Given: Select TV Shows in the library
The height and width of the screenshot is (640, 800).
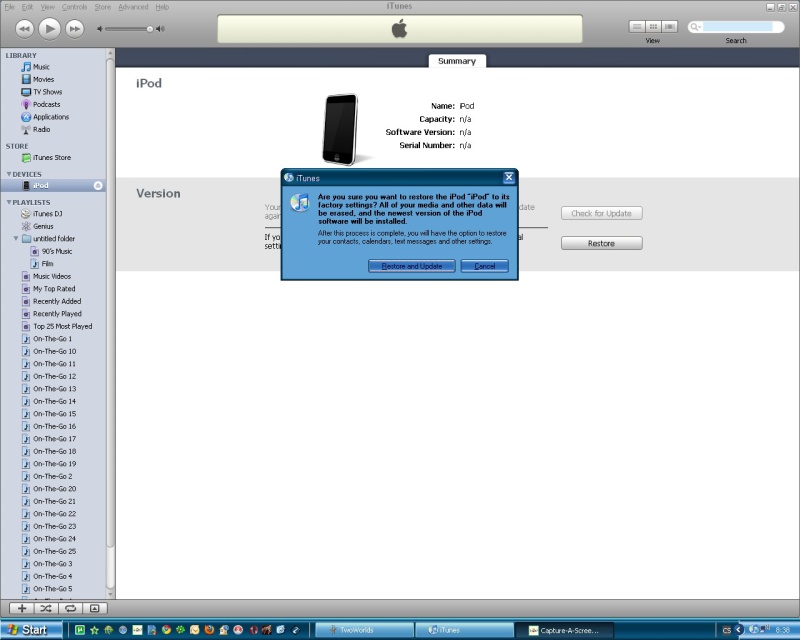Looking at the screenshot, I should click(47, 92).
